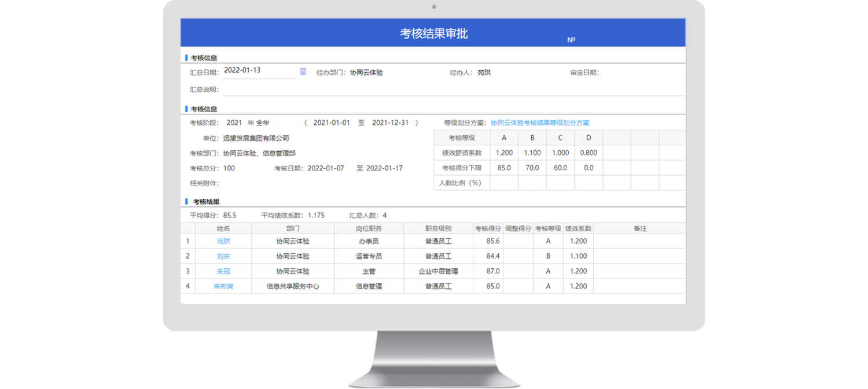Select the 调整得分 cell for 刘庆
Screen dimensions: 868x389
coord(518,257)
